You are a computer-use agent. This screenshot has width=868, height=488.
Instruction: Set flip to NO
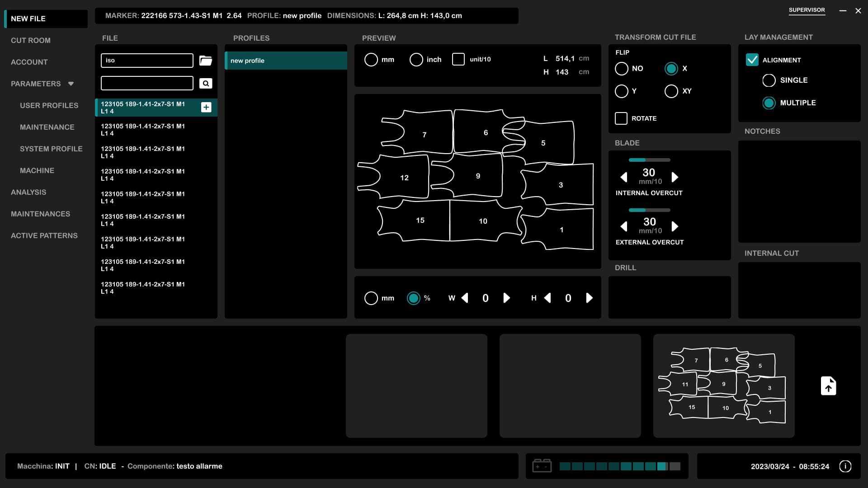pos(622,69)
